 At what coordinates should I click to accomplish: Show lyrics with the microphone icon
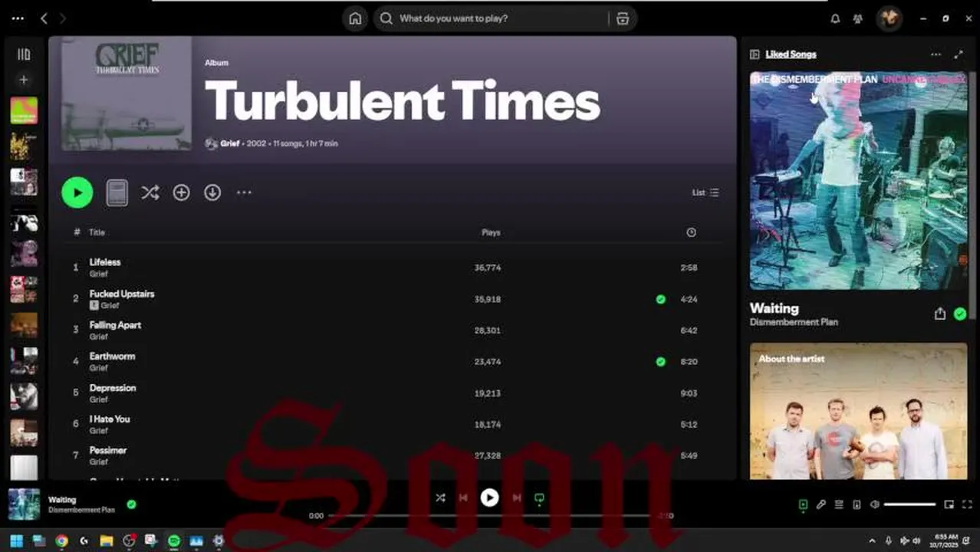point(821,504)
